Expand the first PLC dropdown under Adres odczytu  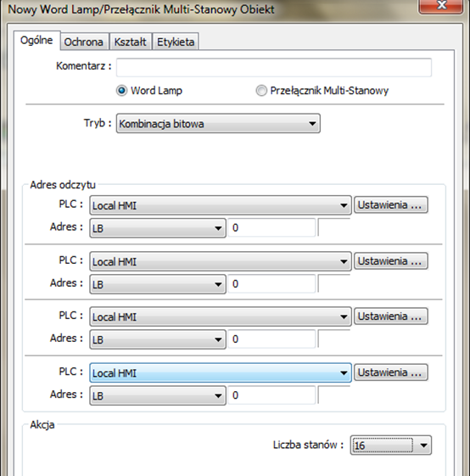(x=221, y=205)
